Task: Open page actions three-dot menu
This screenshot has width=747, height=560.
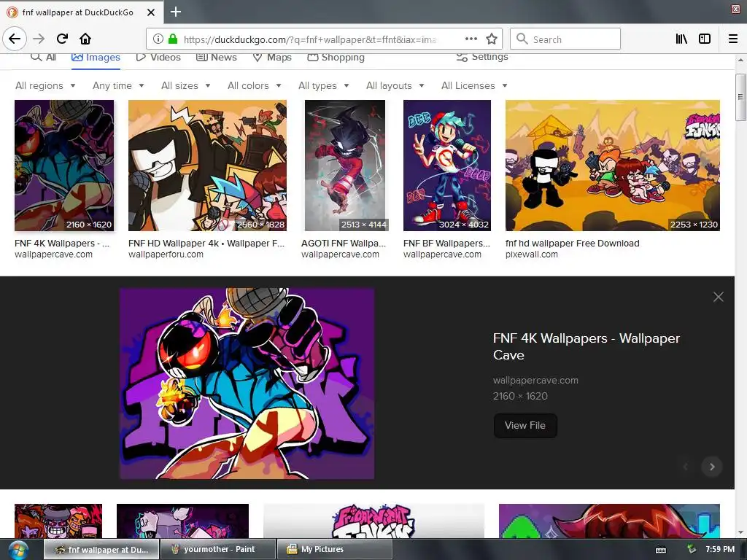Action: [471, 39]
